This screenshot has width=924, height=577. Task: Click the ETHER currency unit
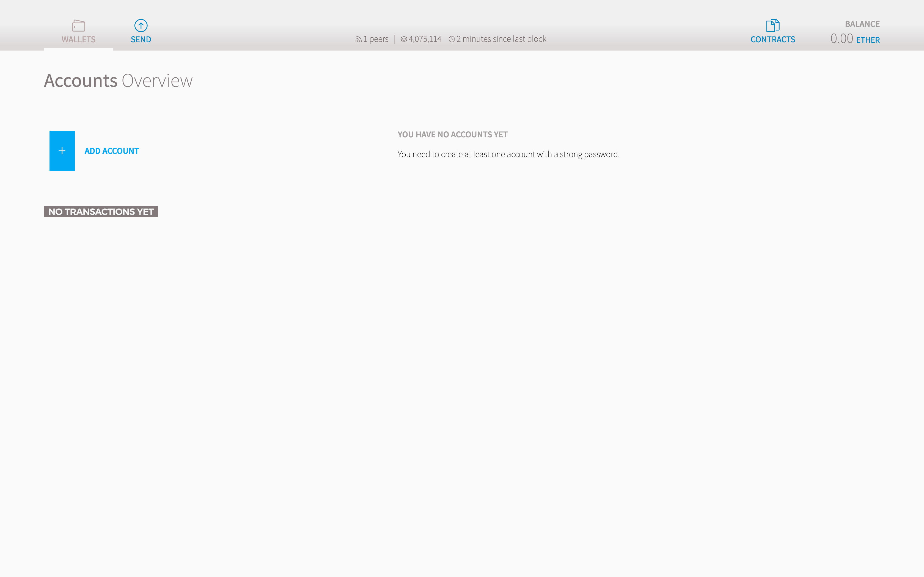tap(868, 40)
